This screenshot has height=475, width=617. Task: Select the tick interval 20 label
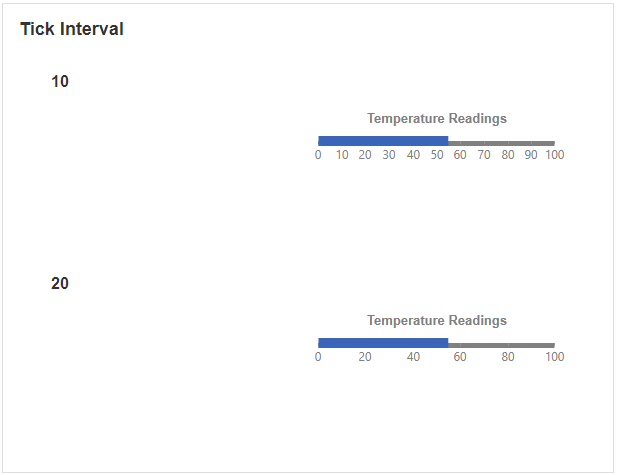60,283
